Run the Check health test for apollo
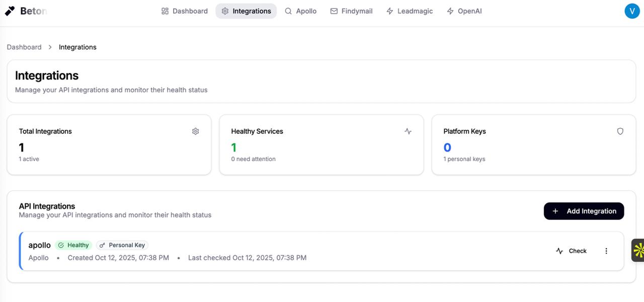644x302 pixels. coord(571,251)
